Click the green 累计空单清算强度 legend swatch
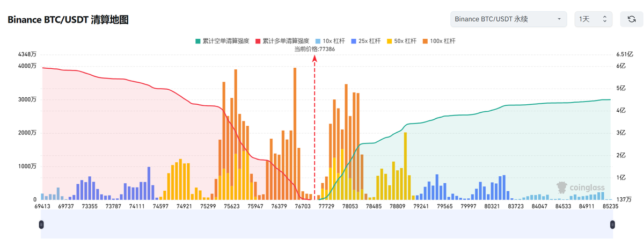 coord(197,41)
